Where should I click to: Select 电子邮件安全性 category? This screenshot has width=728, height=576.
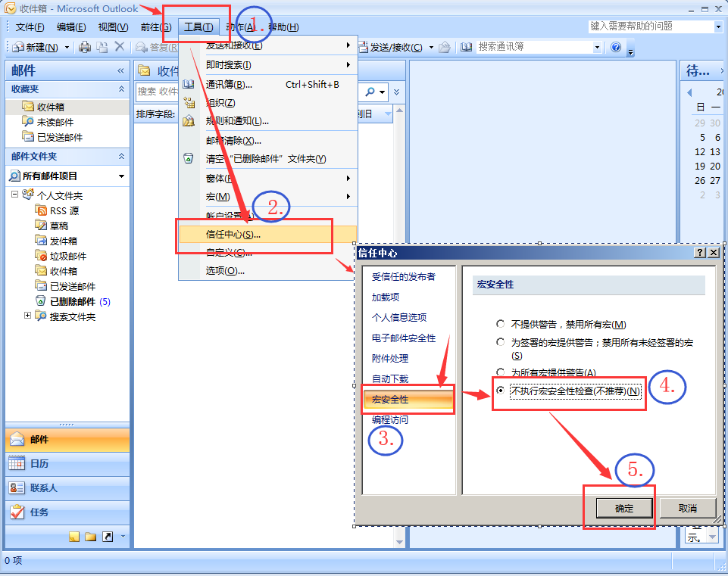pos(404,338)
